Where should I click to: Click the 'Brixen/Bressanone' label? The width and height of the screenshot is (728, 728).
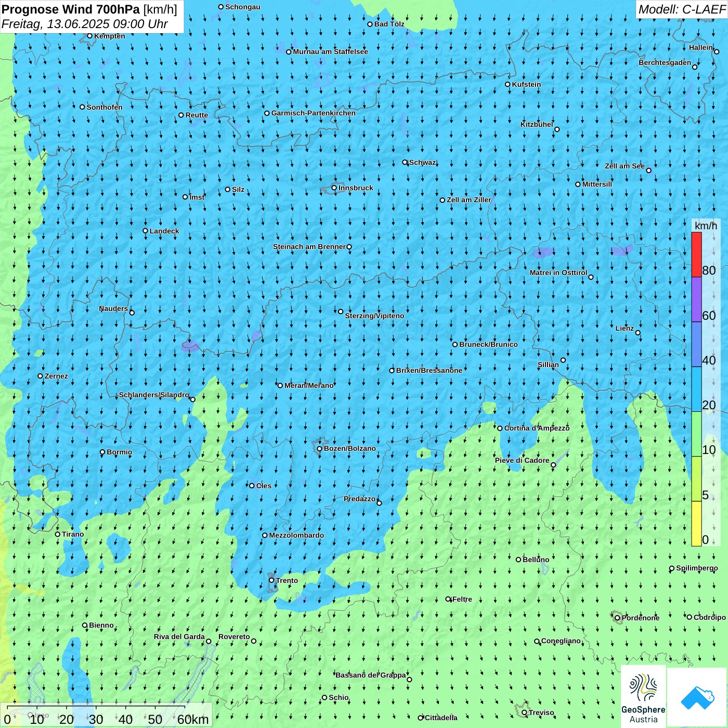429,370
